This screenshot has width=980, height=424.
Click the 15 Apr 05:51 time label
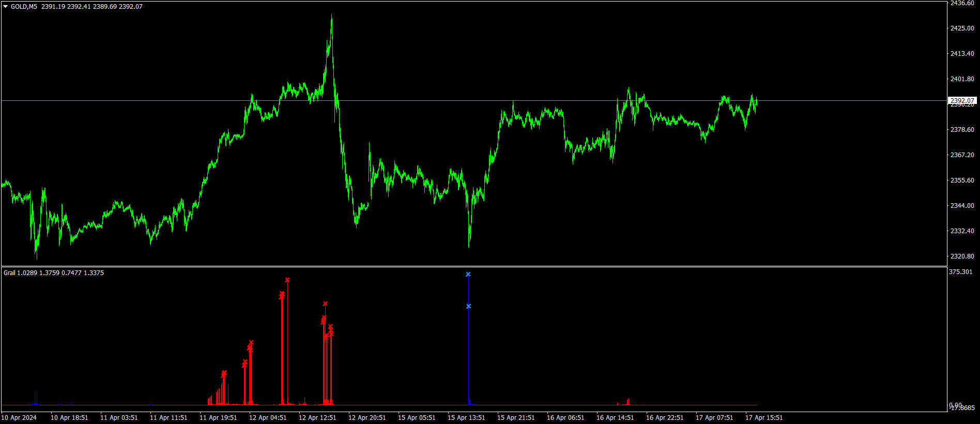[417, 418]
